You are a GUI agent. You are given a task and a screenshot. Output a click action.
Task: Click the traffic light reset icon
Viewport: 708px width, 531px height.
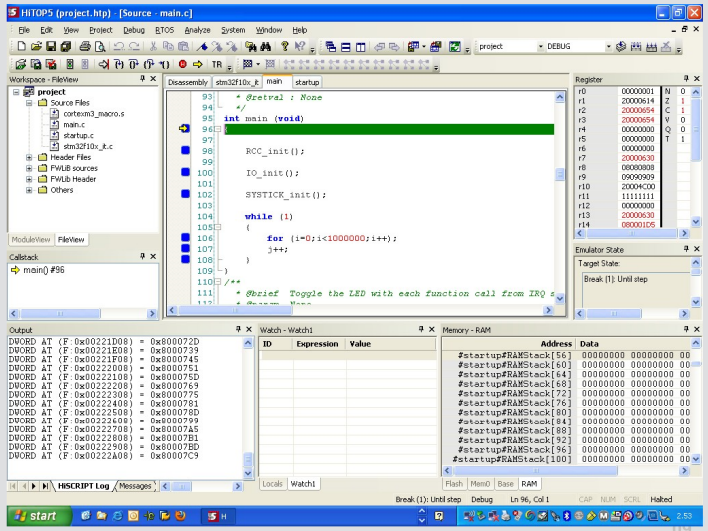(70, 64)
